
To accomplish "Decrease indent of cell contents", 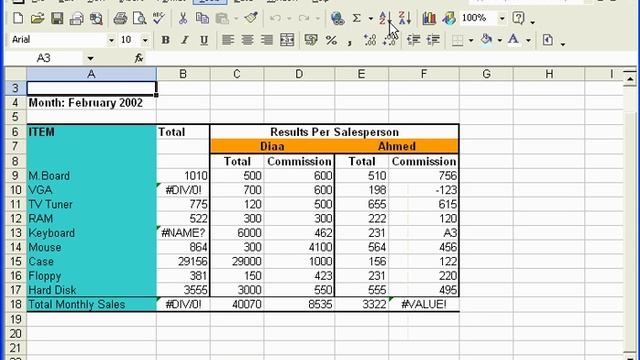I will [x=413, y=40].
